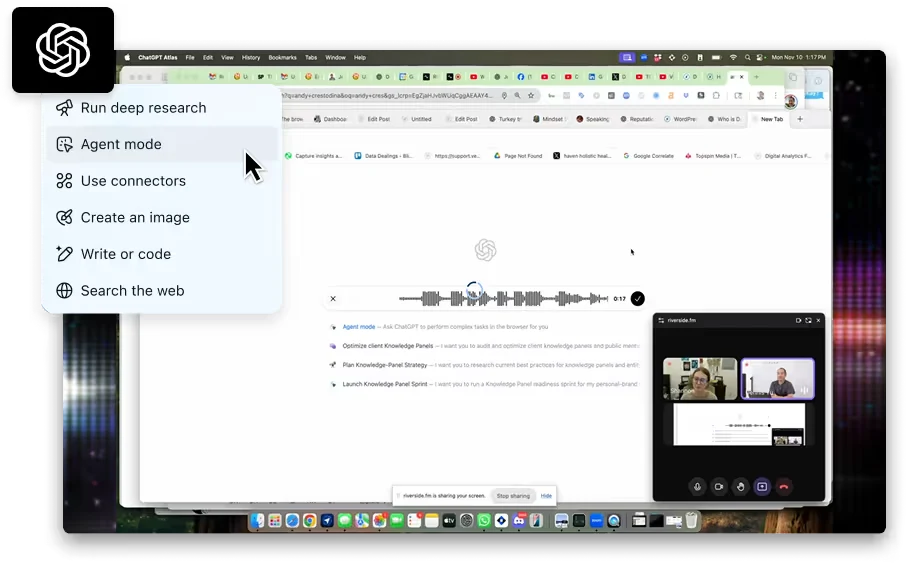Open Google Correlate bookmark
Viewport: 908px width, 564px height.
pyautogui.click(x=649, y=156)
